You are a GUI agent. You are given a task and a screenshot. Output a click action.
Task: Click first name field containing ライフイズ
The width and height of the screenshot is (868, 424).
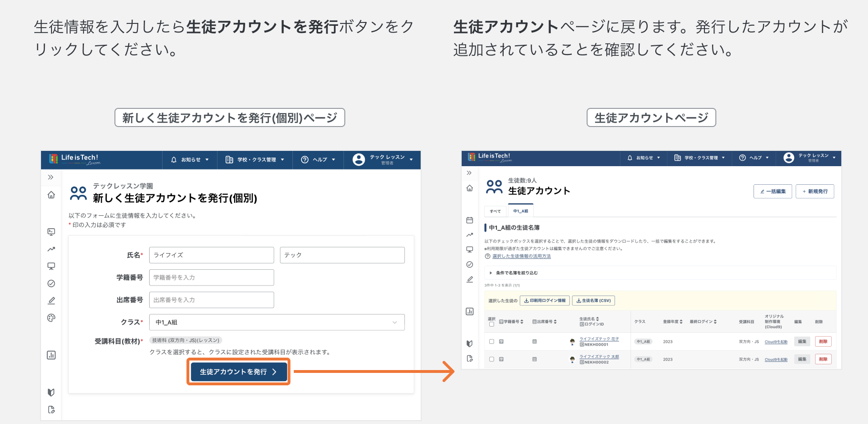[212, 255]
